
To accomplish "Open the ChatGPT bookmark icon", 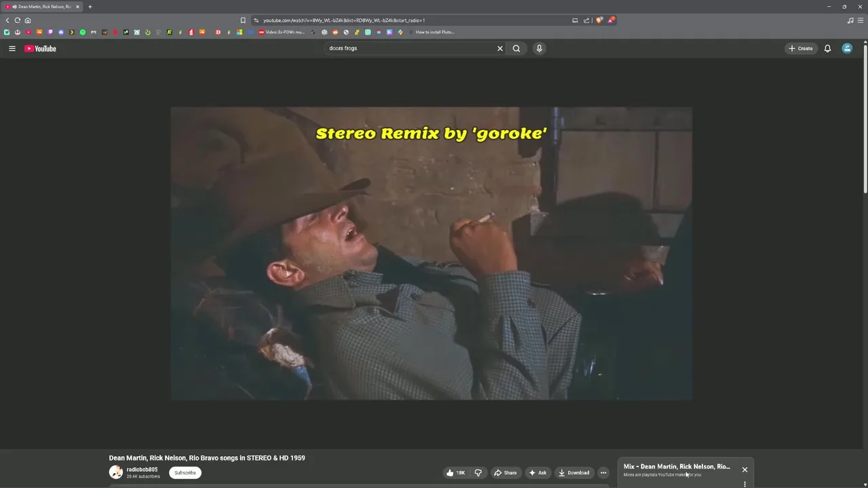I will [325, 32].
